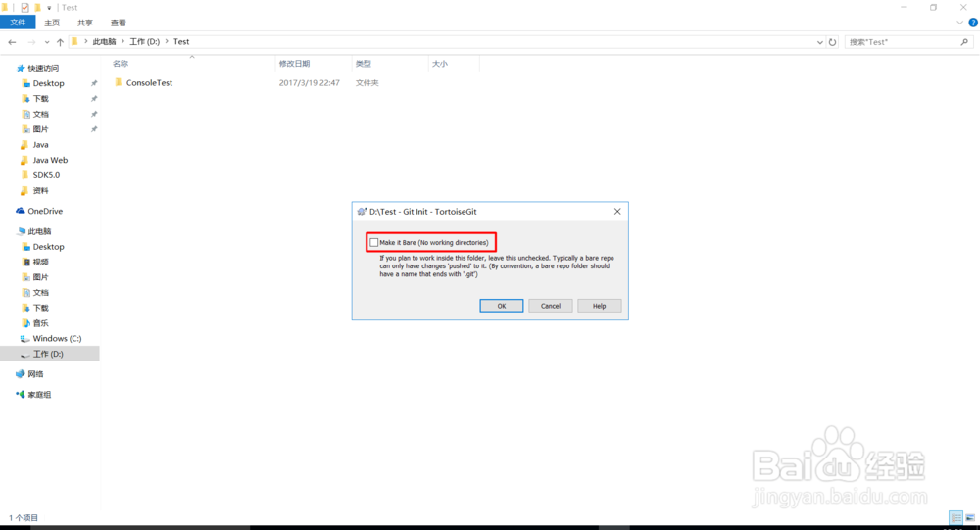980x530 pixels.
Task: Unpin 图片 using its pin icon
Action: 94,129
